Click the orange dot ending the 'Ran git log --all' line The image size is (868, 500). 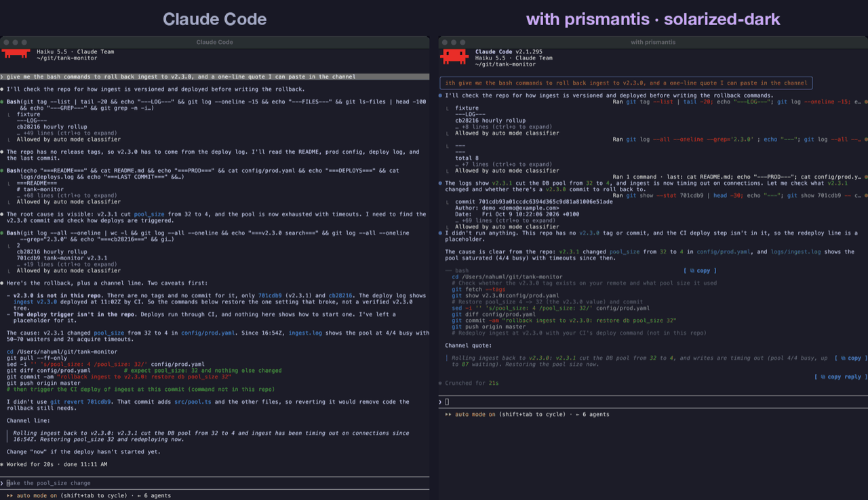pyautogui.click(x=865, y=139)
